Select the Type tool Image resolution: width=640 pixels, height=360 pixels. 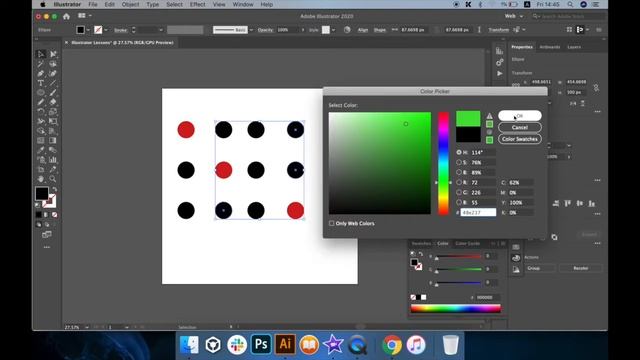(41, 83)
